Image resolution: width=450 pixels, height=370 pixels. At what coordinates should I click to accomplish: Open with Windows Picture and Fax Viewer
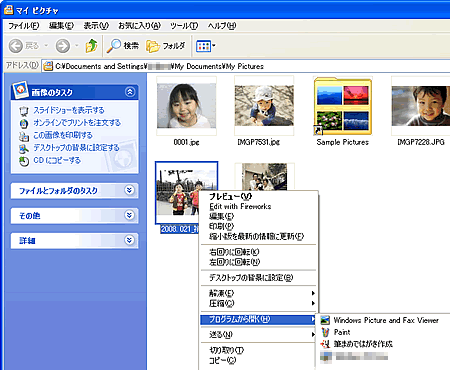click(384, 320)
